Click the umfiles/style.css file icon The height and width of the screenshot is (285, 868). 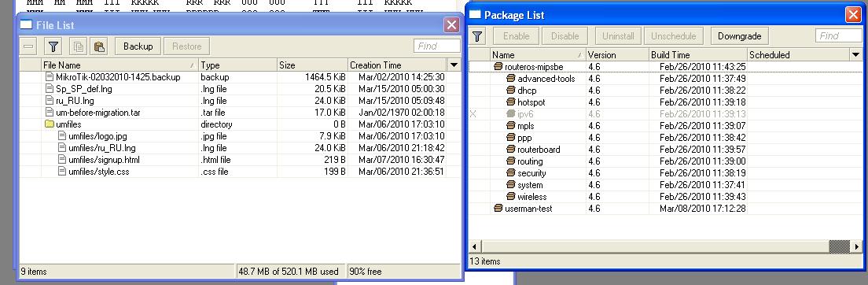(x=63, y=172)
